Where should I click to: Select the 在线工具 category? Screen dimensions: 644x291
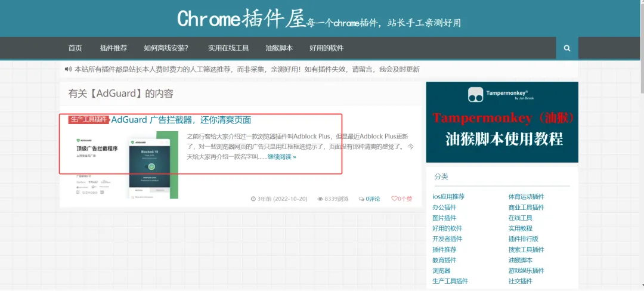pyautogui.click(x=521, y=218)
